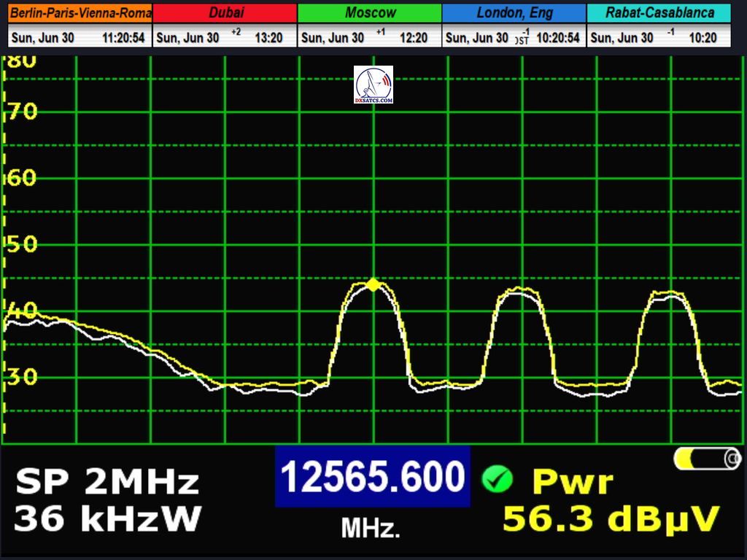Image resolution: width=747 pixels, height=560 pixels.
Task: Click the 30 level axis label
Action: (22, 377)
